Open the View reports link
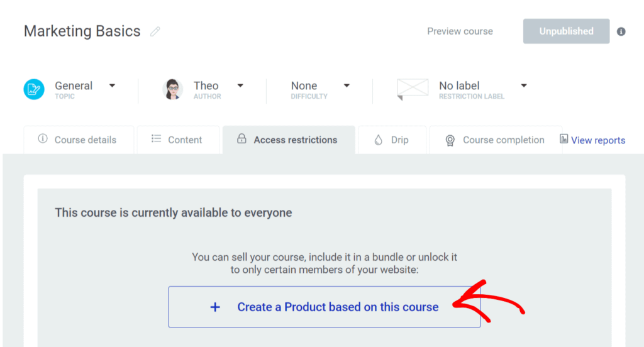Viewport: 644px width, 347px height. pyautogui.click(x=598, y=140)
